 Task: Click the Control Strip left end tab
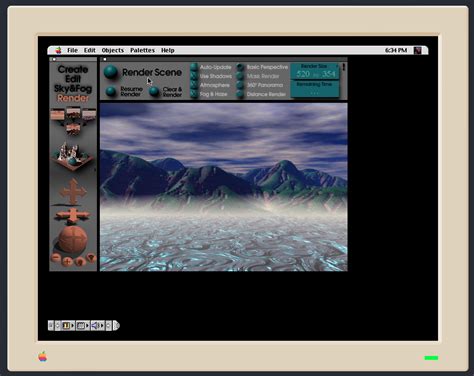click(x=51, y=325)
